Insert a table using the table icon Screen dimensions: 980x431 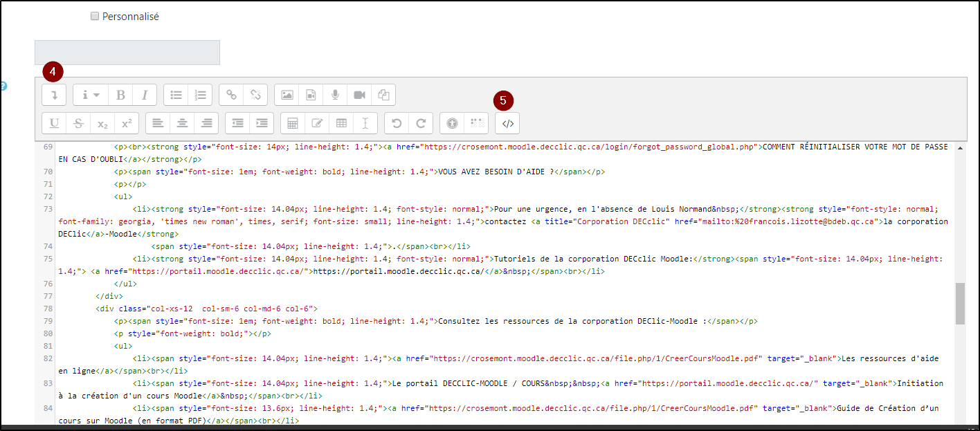[341, 123]
